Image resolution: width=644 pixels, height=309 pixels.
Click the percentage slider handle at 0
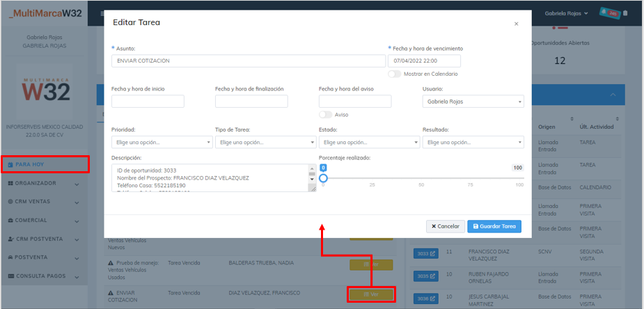click(x=323, y=178)
